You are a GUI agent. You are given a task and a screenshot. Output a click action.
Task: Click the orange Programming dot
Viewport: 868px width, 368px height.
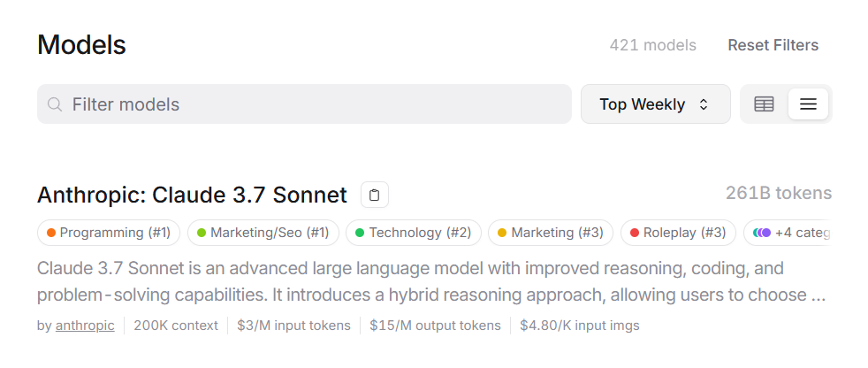(x=51, y=233)
